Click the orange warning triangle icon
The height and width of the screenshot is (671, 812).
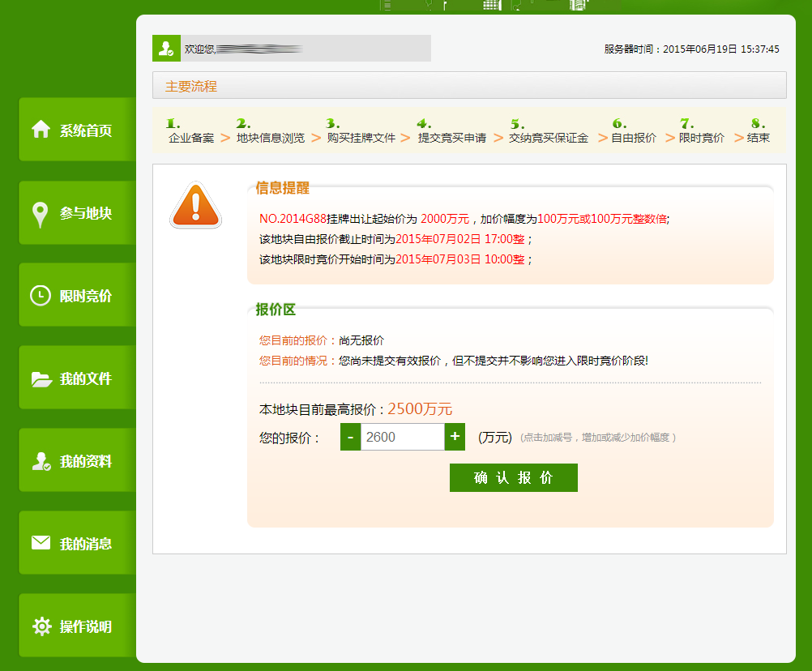[195, 206]
